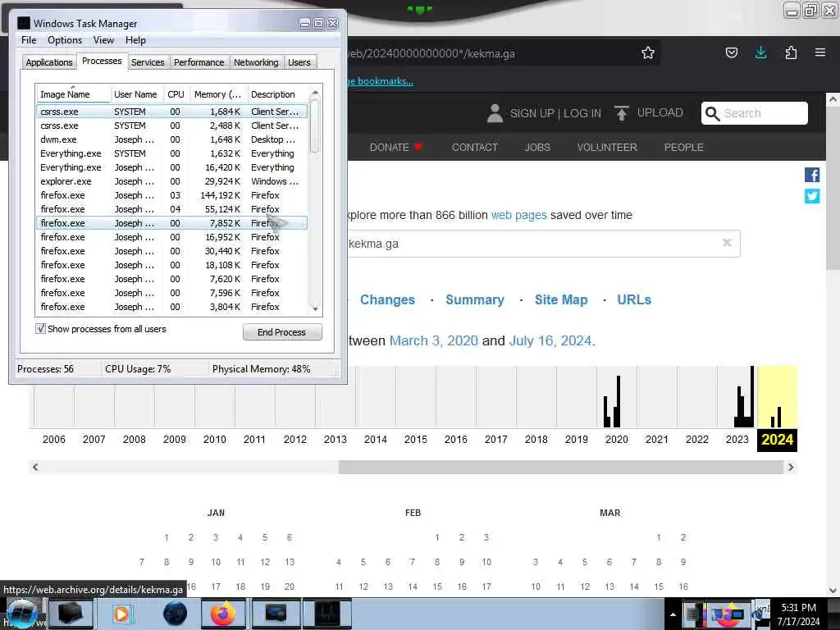Open the File menu in Task Manager
The image size is (840, 630).
pyautogui.click(x=29, y=40)
